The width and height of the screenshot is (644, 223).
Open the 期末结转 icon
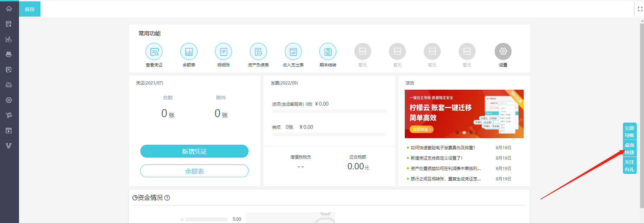pyautogui.click(x=328, y=52)
